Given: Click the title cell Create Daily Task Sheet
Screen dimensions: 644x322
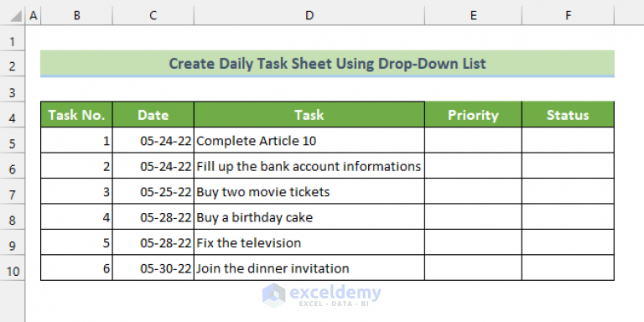Looking at the screenshot, I should coord(327,63).
